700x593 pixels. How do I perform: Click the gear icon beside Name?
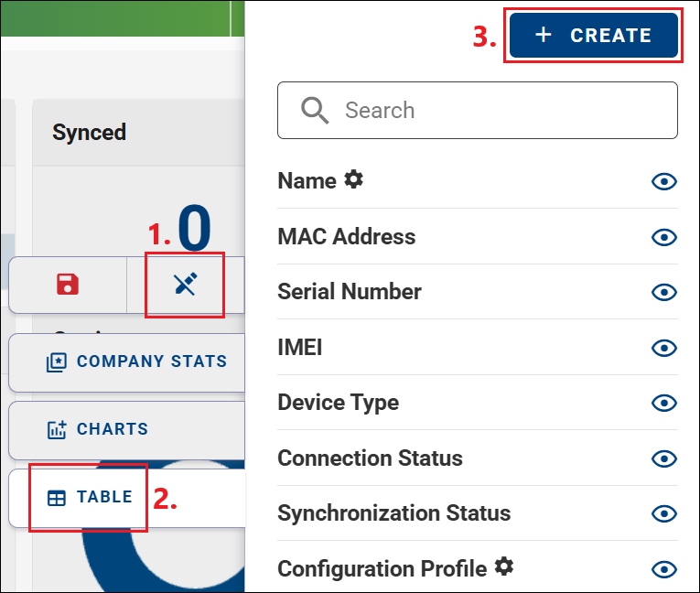[x=353, y=179]
